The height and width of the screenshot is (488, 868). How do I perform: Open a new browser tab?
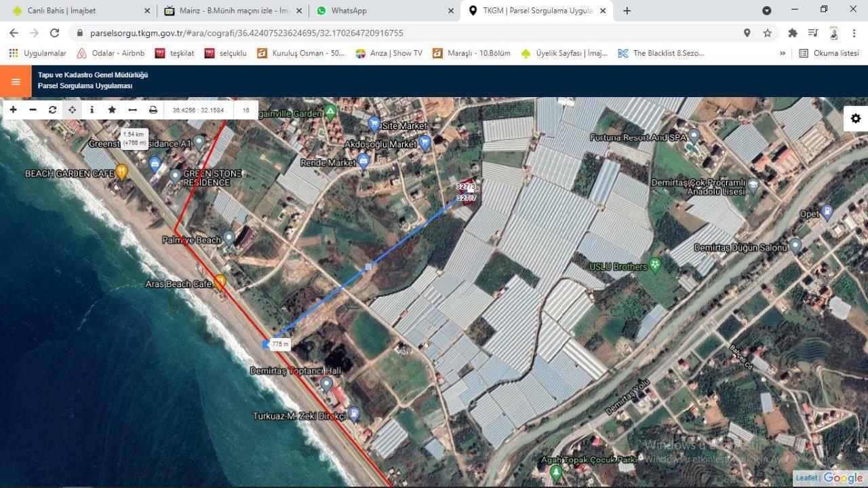click(627, 11)
